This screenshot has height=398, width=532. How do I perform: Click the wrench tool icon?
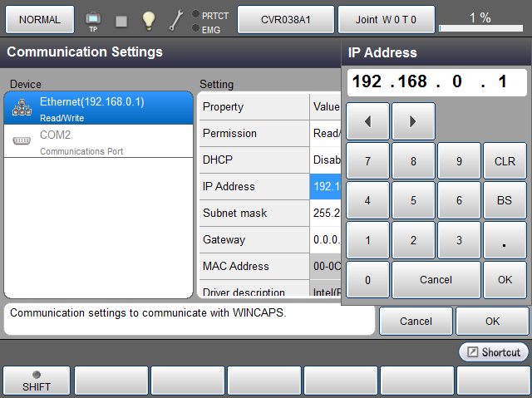[x=176, y=20]
